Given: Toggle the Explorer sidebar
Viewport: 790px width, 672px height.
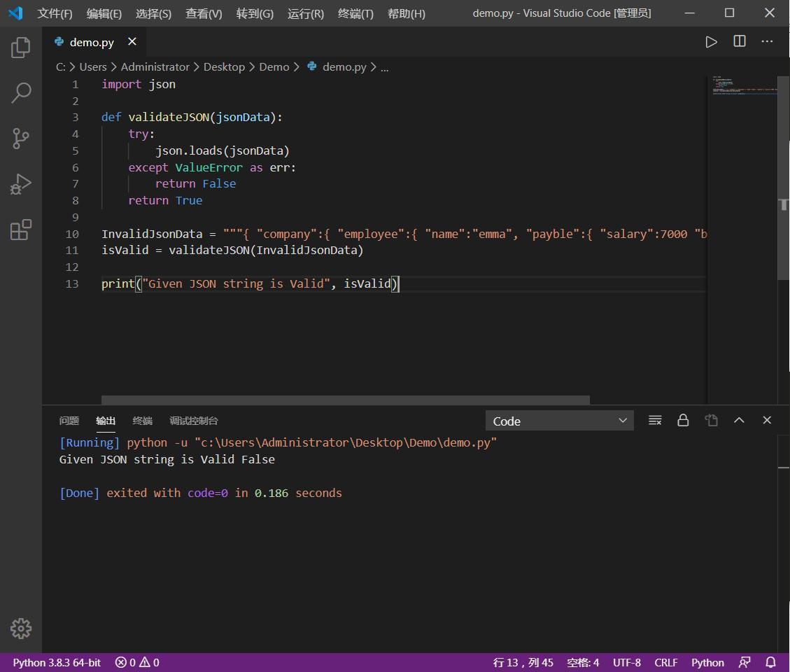Looking at the screenshot, I should coord(20,47).
